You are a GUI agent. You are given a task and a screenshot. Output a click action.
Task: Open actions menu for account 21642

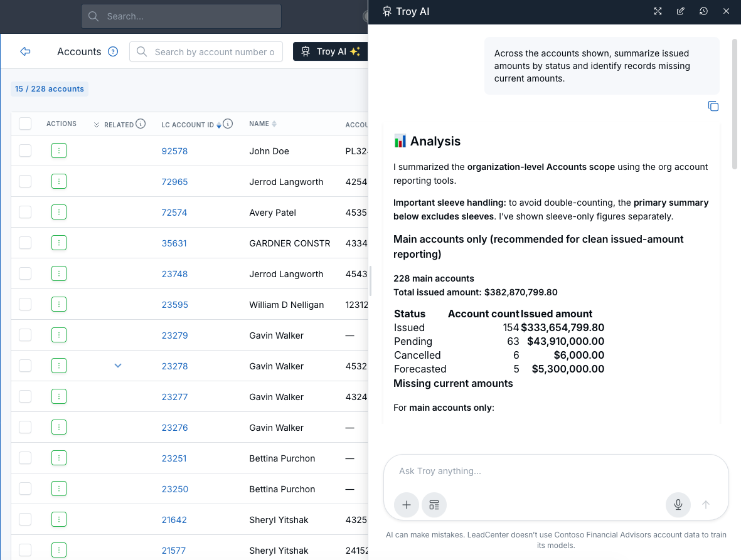click(58, 519)
